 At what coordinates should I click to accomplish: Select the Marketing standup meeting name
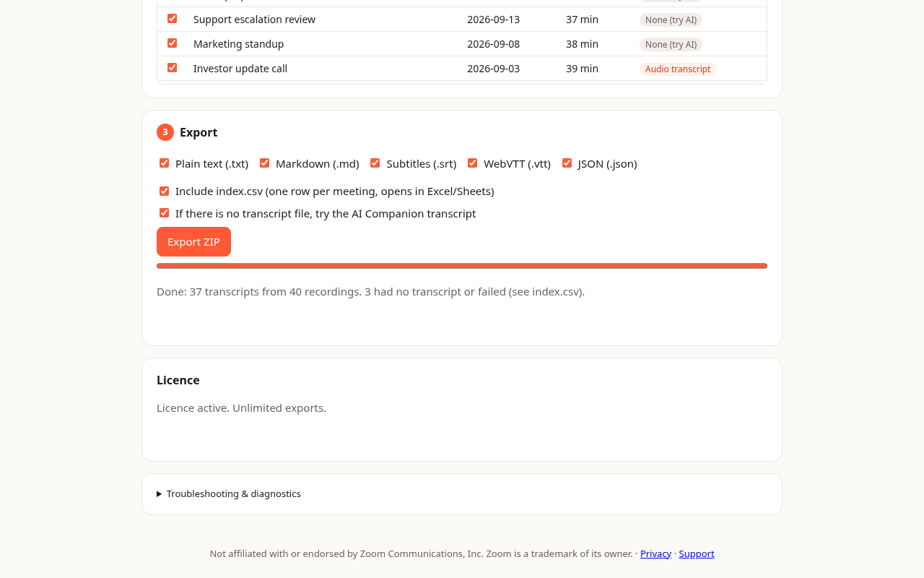point(238,44)
